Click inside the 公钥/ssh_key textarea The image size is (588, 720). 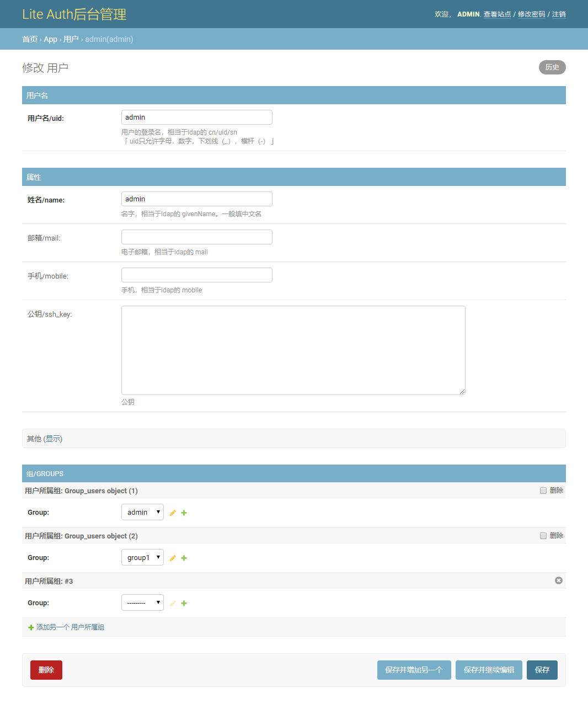tap(293, 350)
